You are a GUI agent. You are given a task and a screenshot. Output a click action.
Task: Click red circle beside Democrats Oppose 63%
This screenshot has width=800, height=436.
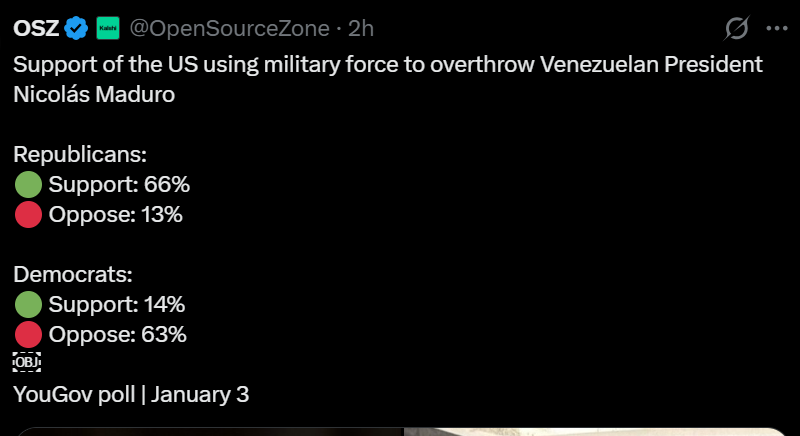click(29, 334)
